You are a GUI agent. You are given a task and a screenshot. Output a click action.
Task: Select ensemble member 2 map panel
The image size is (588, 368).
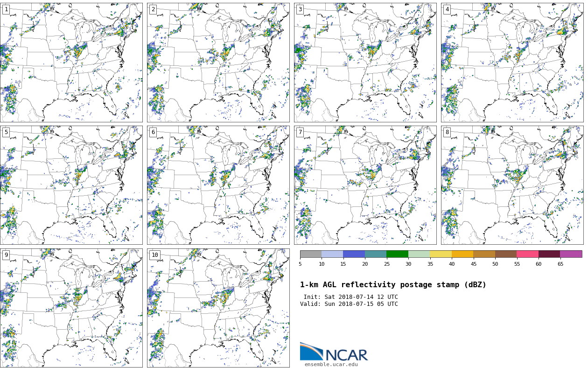[218, 63]
